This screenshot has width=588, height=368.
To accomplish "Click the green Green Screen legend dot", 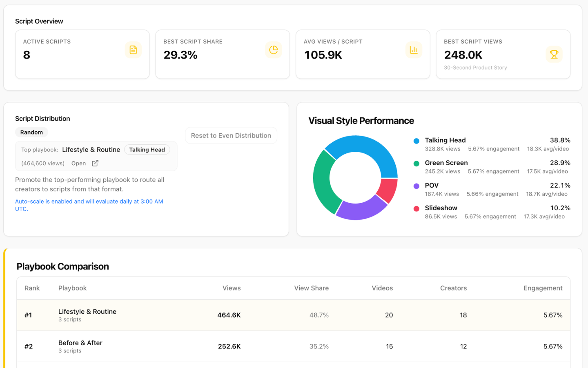I will 417,163.
